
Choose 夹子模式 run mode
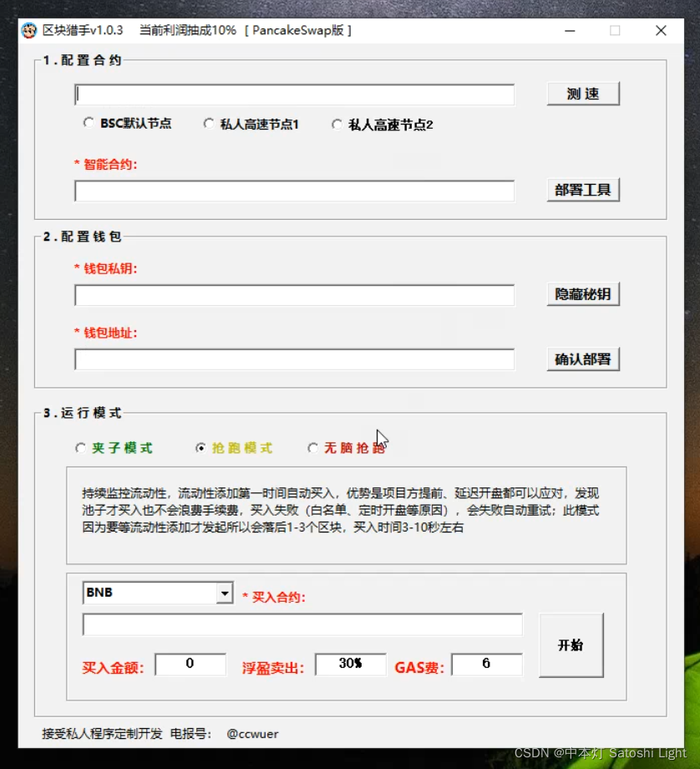80,448
